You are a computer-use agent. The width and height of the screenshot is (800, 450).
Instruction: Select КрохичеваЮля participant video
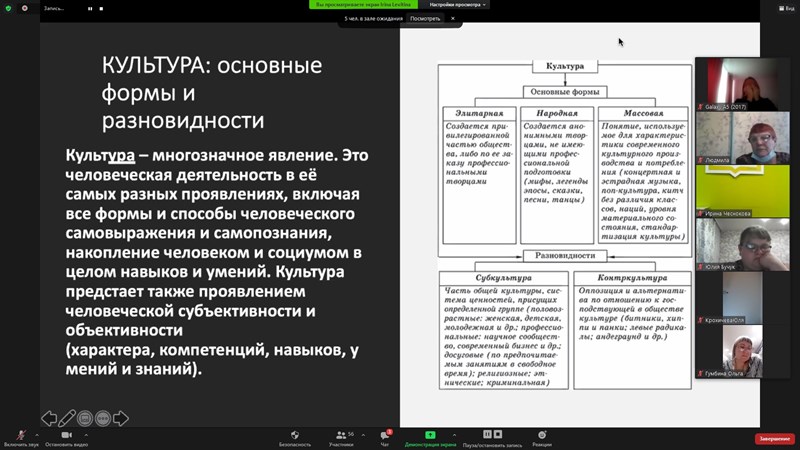(x=743, y=297)
